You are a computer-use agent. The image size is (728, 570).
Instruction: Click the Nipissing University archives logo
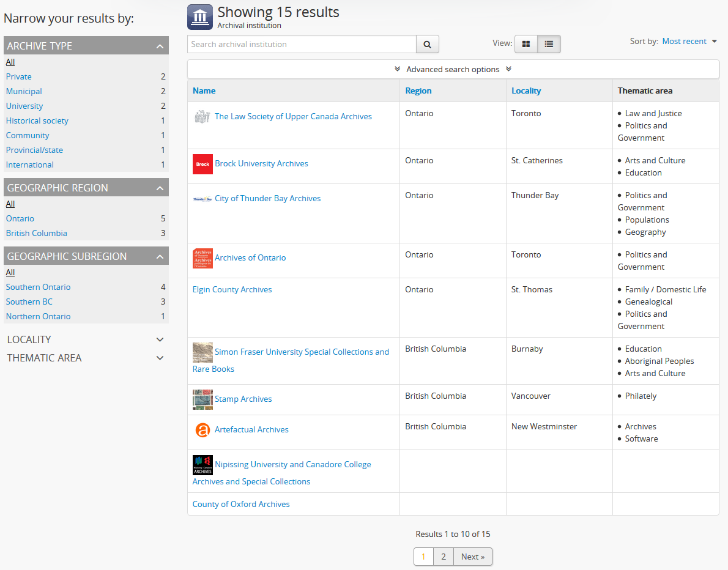pyautogui.click(x=202, y=465)
